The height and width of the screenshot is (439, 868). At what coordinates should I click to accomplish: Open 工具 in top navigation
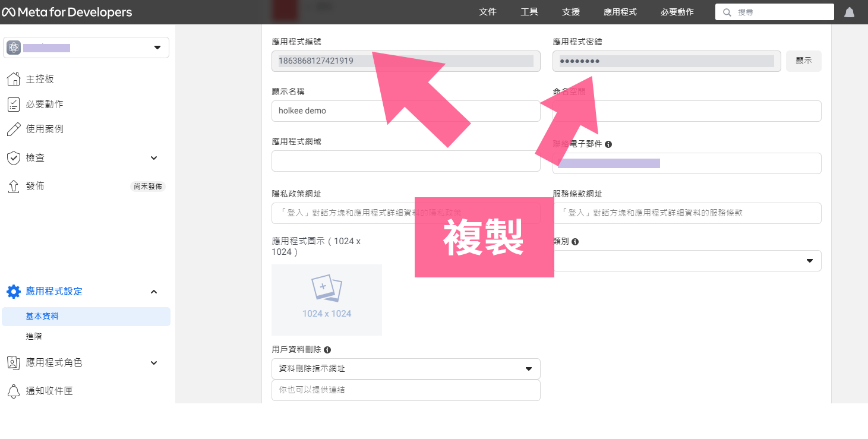coord(529,12)
